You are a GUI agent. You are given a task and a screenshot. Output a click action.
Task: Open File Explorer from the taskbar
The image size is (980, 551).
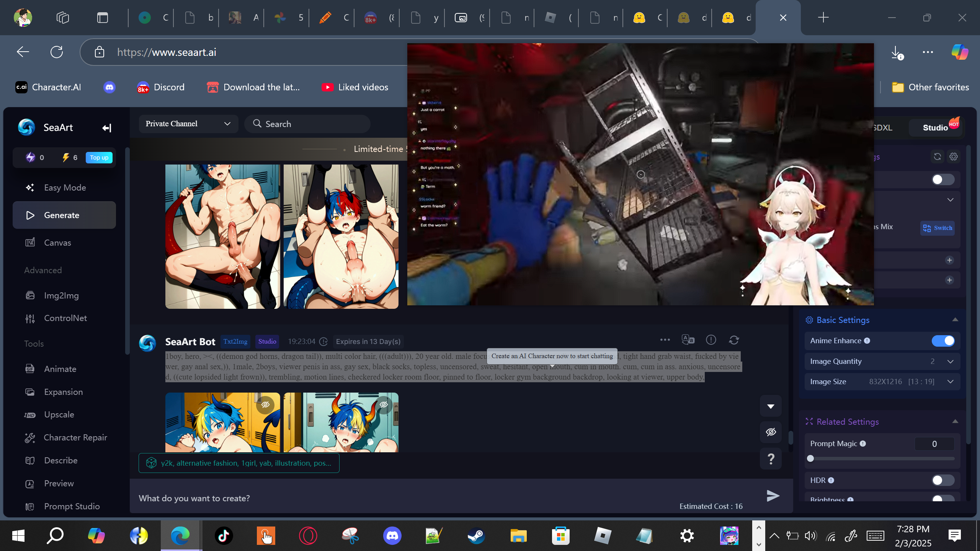click(518, 536)
